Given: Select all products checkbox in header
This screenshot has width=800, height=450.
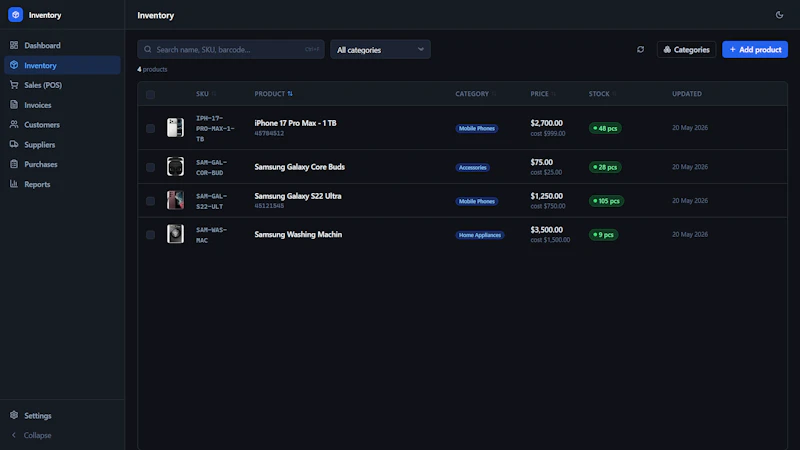Looking at the screenshot, I should (x=151, y=94).
